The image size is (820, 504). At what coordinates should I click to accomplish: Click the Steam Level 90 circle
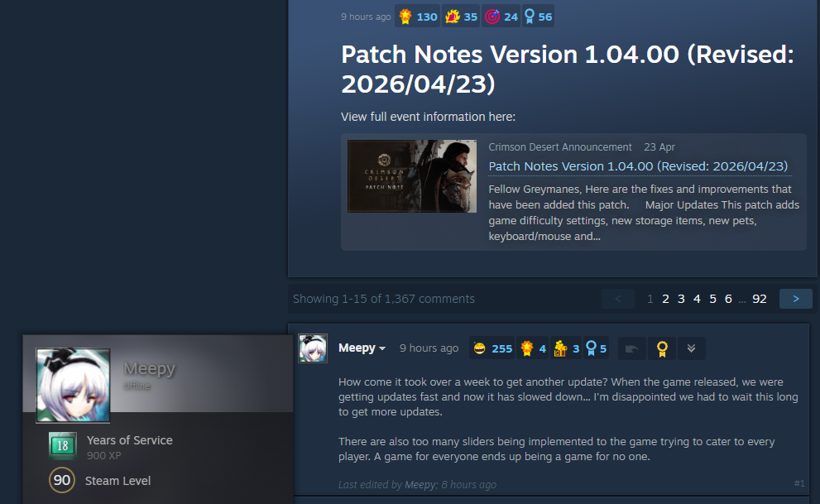(62, 480)
